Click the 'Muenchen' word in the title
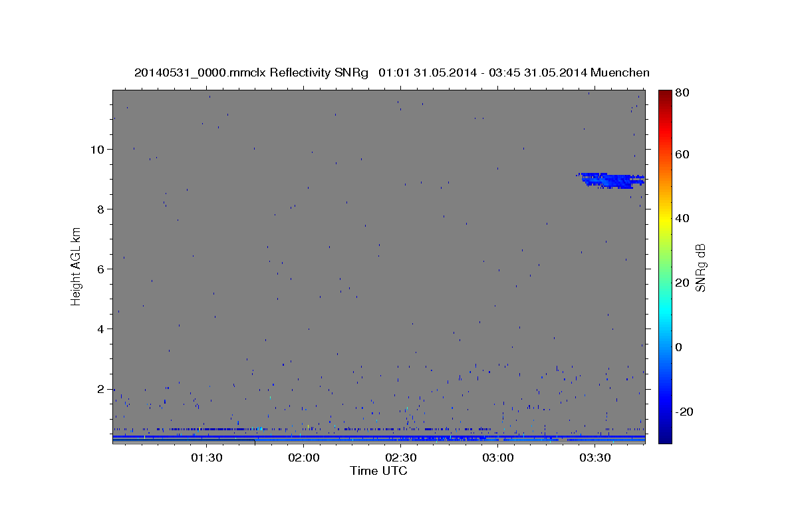The image size is (798, 532). 619,72
